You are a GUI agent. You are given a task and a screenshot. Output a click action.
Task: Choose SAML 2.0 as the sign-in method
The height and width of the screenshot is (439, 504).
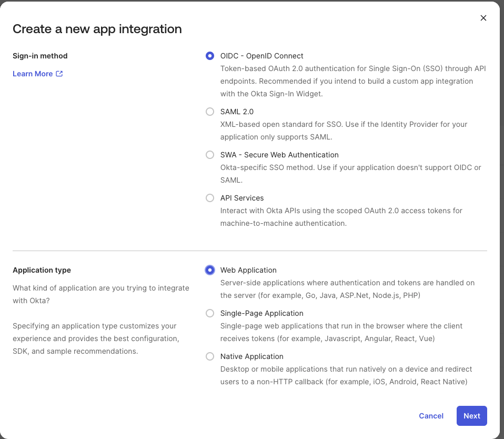click(210, 112)
